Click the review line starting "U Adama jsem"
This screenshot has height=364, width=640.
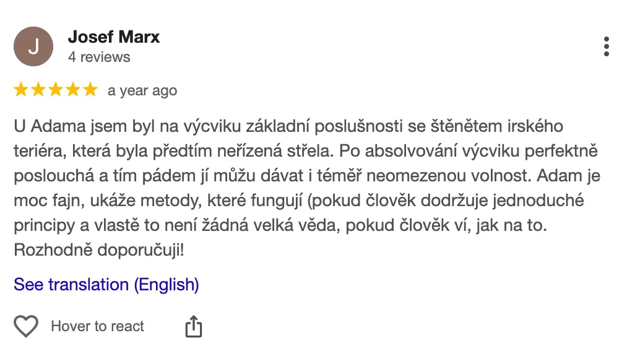point(288,126)
